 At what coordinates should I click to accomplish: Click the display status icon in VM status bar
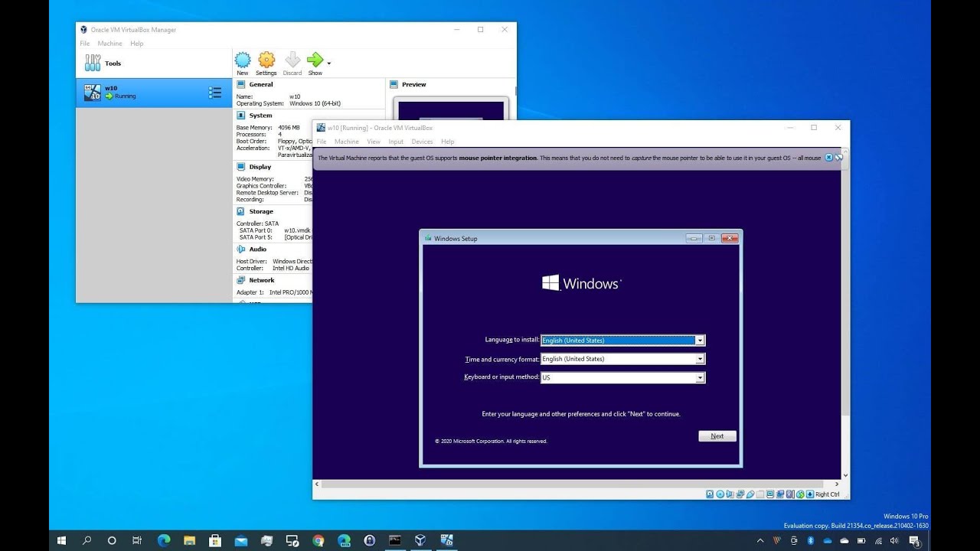point(770,494)
